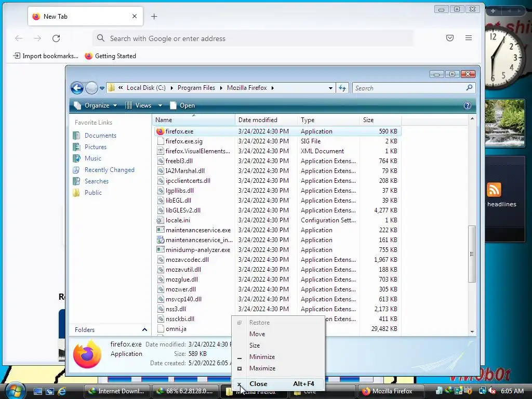The width and height of the screenshot is (532, 399).
Task: Select the firefox.exe.sig file
Action: tap(184, 141)
